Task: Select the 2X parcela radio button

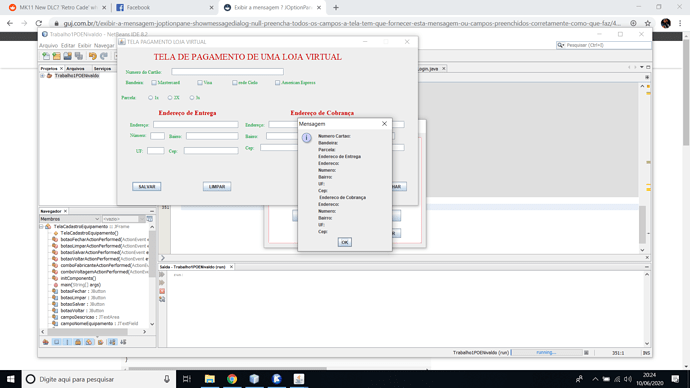Action: pos(170,98)
